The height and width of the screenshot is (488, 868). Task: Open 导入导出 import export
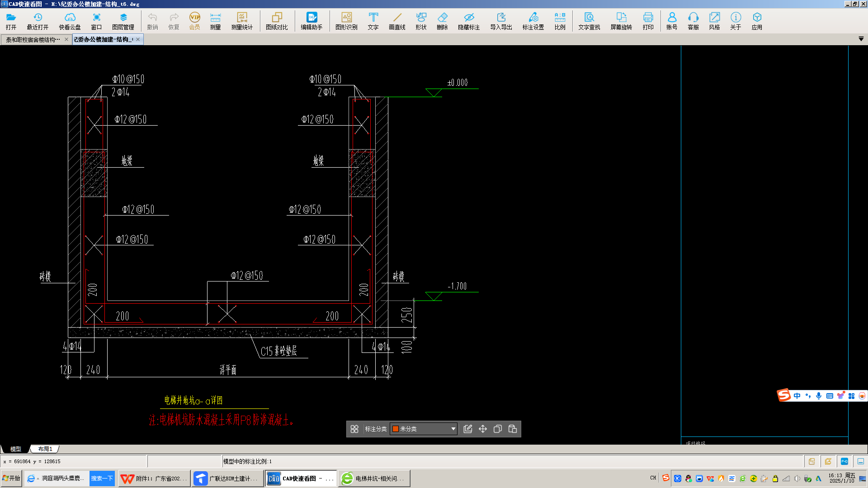501,21
